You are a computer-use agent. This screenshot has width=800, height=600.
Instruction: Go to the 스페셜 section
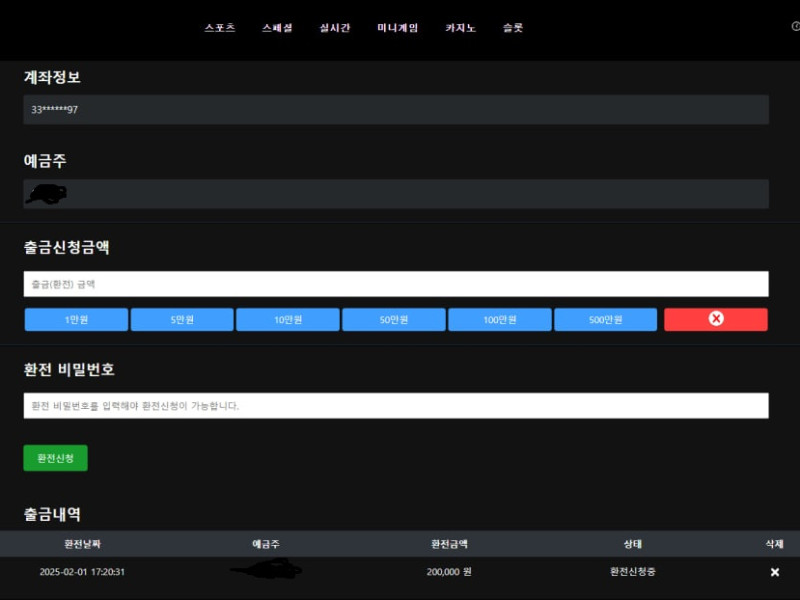(x=277, y=28)
